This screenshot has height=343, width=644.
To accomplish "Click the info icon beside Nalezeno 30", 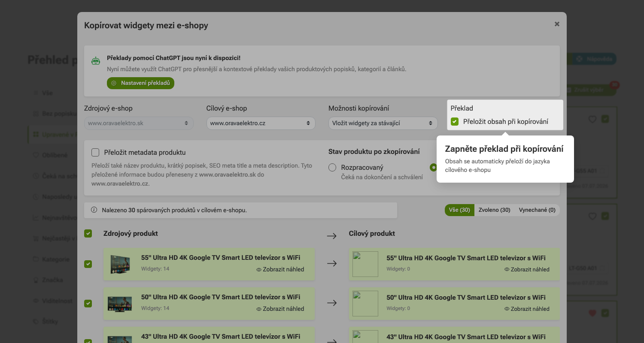I will point(94,210).
